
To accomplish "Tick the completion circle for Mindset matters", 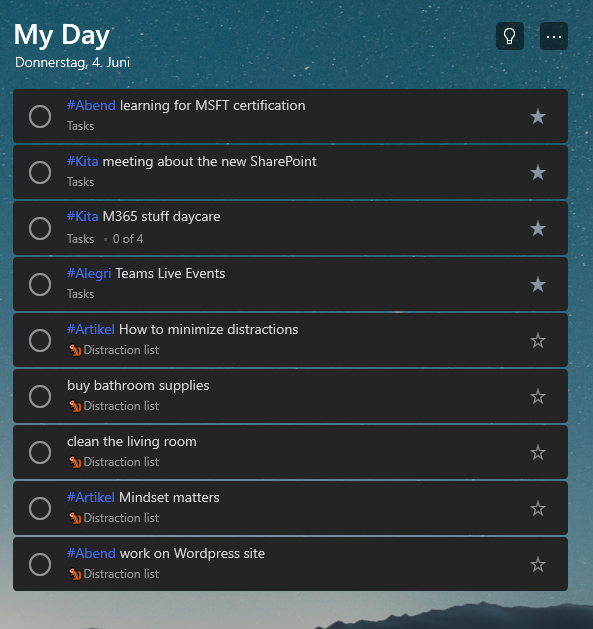I will tap(40, 509).
